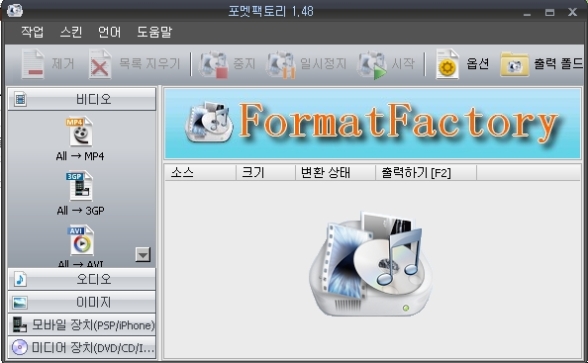Click the 출력하기 [F2] column header
The width and height of the screenshot is (588, 363).
(x=426, y=172)
